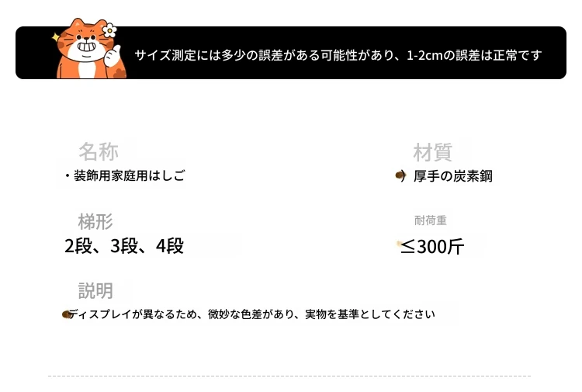Click the display color difference description sentence
The width and height of the screenshot is (582, 392).
(251, 314)
